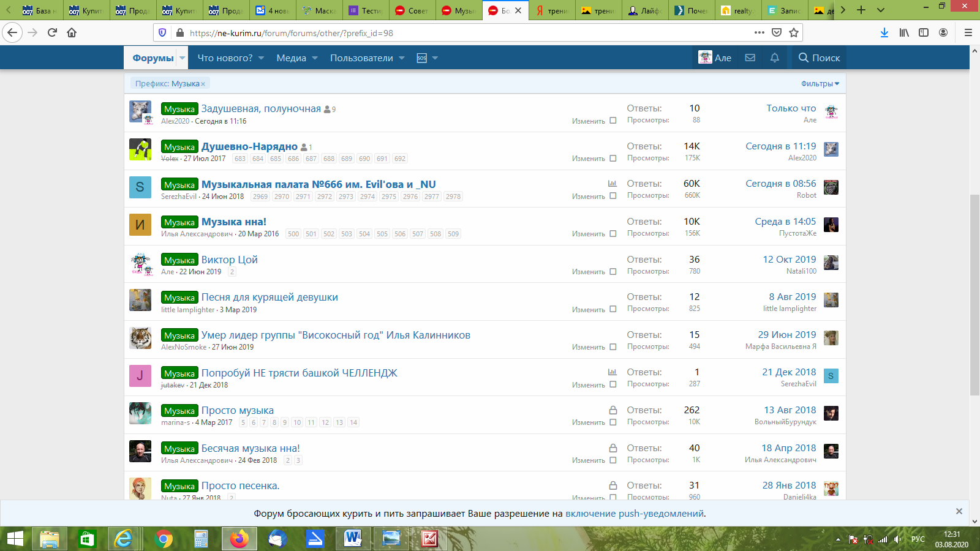The height and width of the screenshot is (551, 980).
Task: Open Windows Start menu
Action: (15, 539)
